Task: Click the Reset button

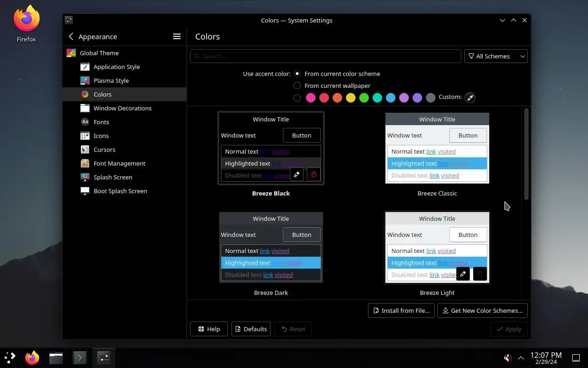Action: 293,329
